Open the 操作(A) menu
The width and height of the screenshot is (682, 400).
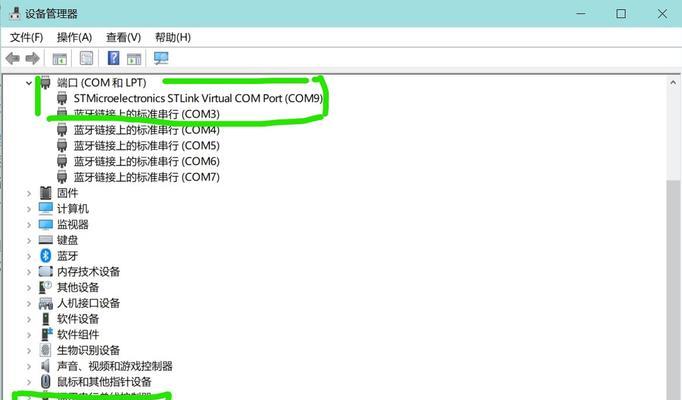pos(74,37)
